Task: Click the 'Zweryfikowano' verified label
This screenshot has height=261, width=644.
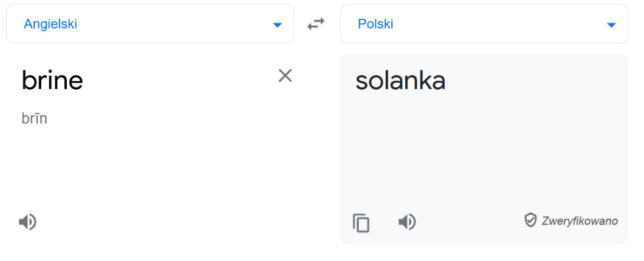Action: click(x=580, y=221)
